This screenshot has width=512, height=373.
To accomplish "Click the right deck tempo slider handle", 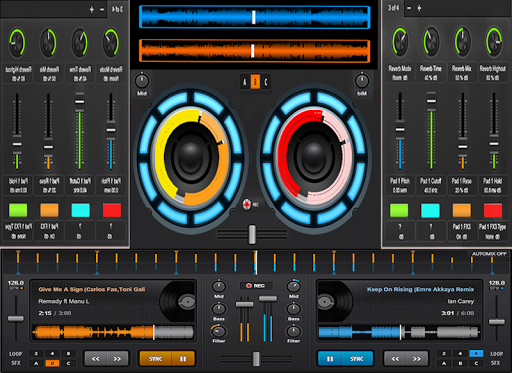I will click(x=497, y=322).
